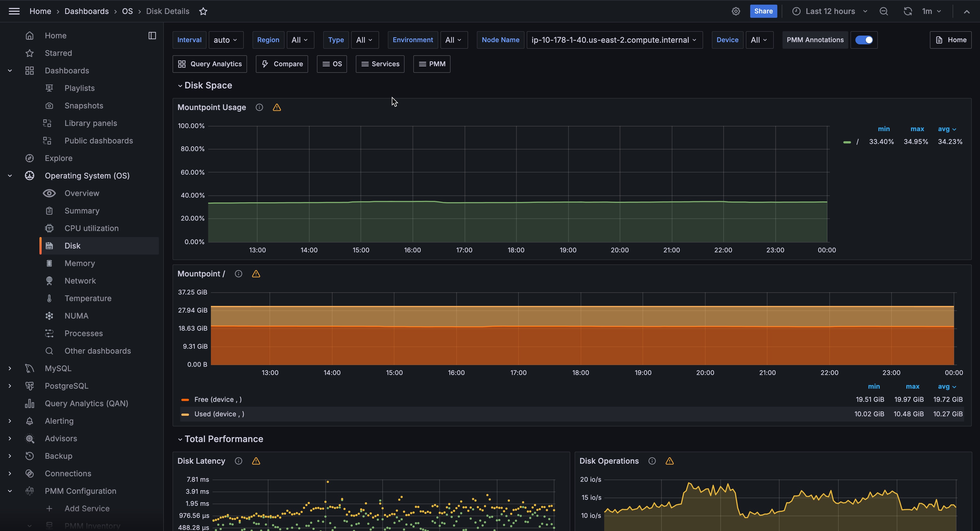Open the Memory dashboard in sidebar
Viewport: 980px width, 531px height.
pos(79,263)
